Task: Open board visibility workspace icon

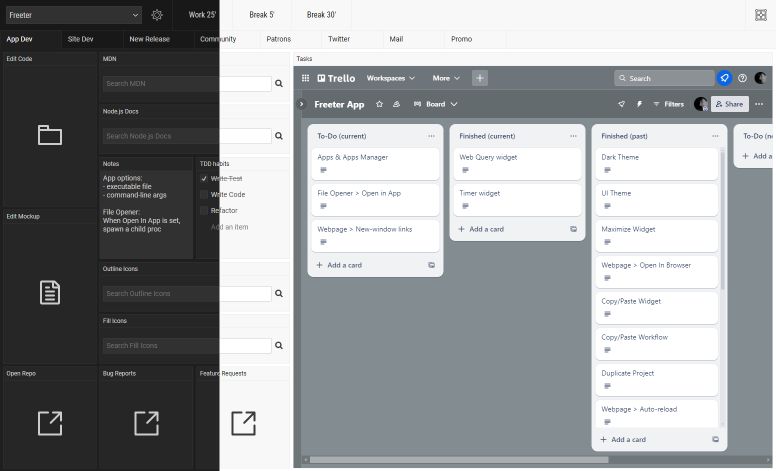Action: click(396, 104)
